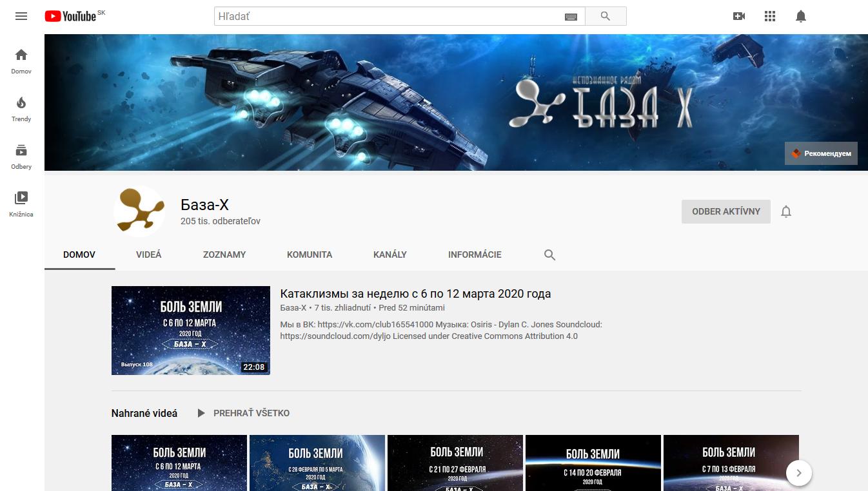Open the С 28 февраля по 5 марта thumbnail
Image resolution: width=868 pixels, height=491 pixels.
pos(317,463)
